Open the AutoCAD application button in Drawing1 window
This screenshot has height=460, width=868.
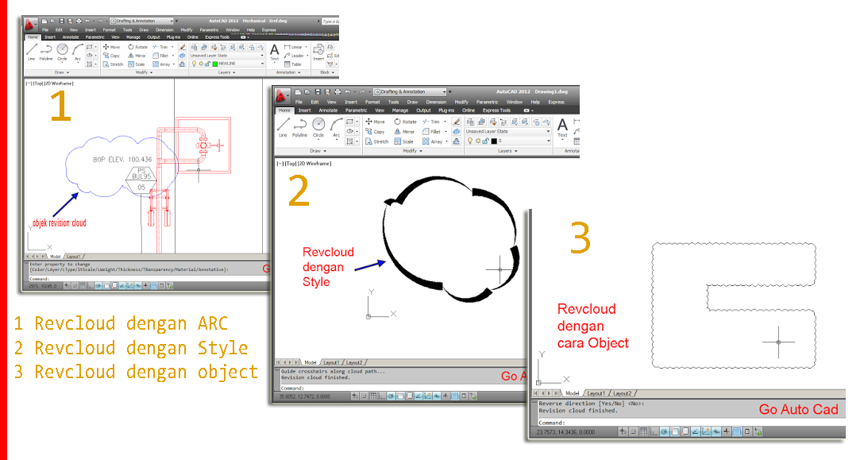pyautogui.click(x=281, y=96)
